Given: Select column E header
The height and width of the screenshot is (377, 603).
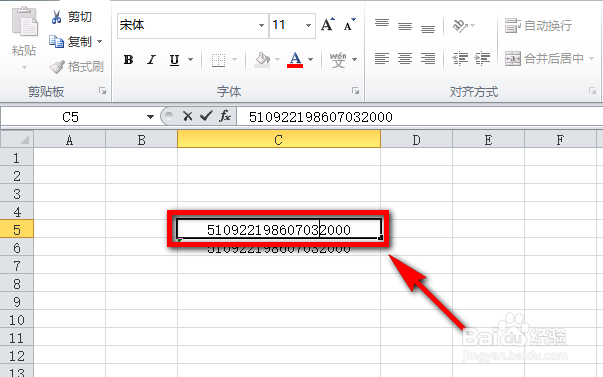Looking at the screenshot, I should [488, 140].
